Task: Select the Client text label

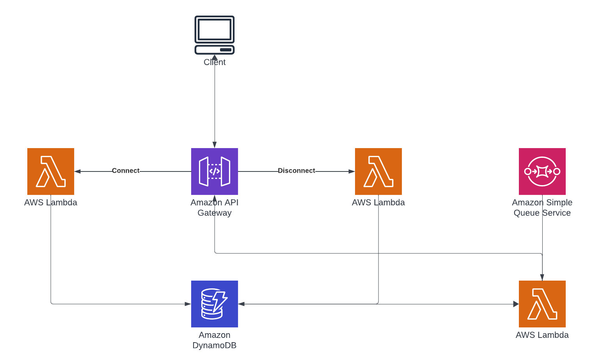Action: tap(215, 62)
